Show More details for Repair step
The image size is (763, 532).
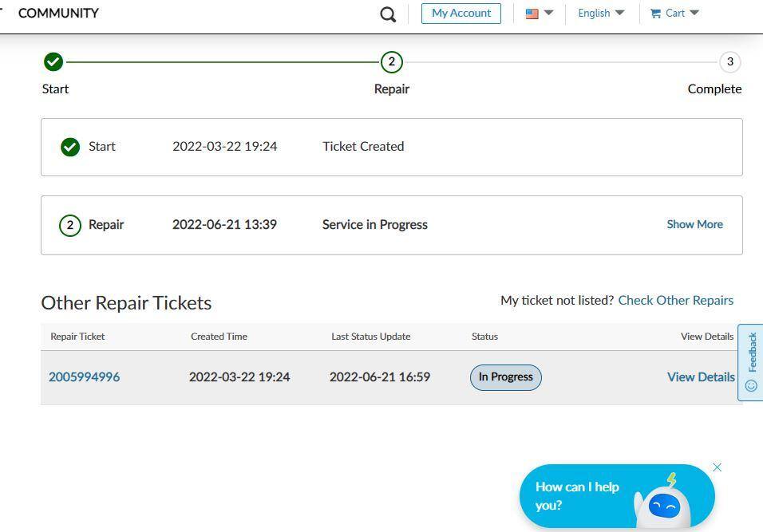[694, 225]
